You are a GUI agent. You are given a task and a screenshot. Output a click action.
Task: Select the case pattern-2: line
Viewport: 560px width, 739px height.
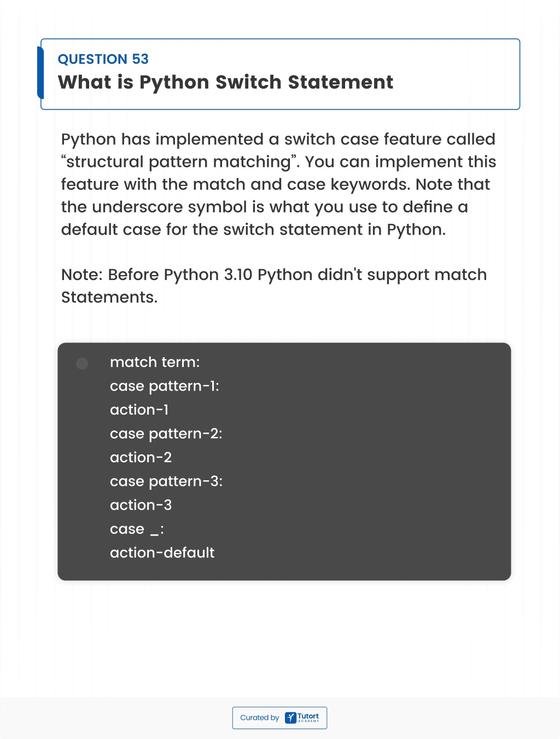(x=166, y=434)
